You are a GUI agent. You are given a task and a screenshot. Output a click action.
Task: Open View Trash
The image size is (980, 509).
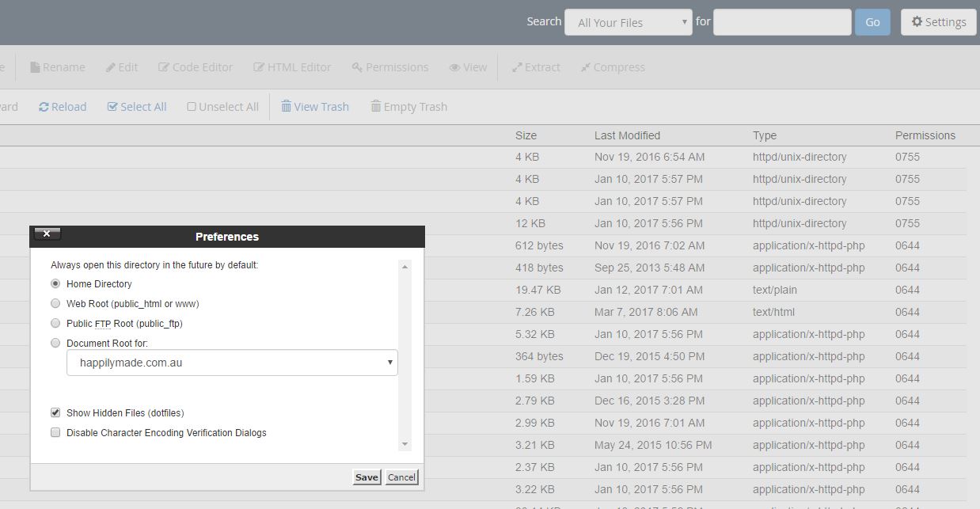[314, 106]
